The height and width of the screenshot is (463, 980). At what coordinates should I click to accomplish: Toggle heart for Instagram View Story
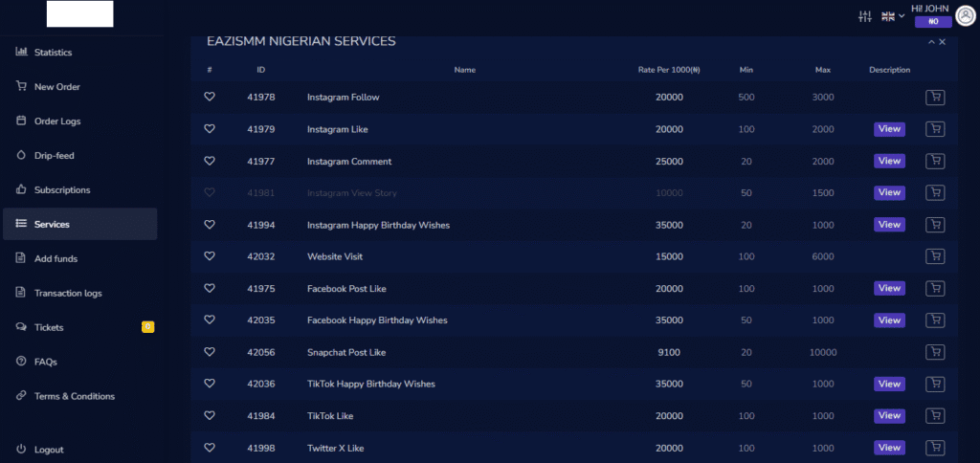pos(210,192)
